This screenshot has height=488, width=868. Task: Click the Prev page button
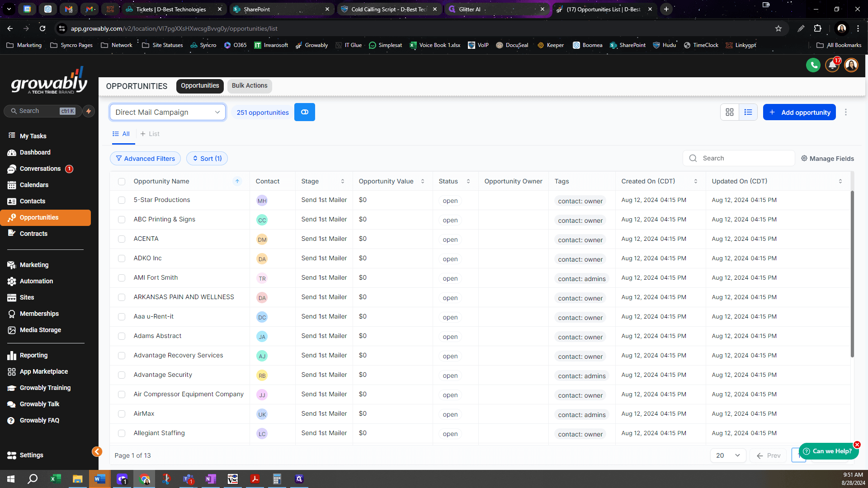(769, 455)
